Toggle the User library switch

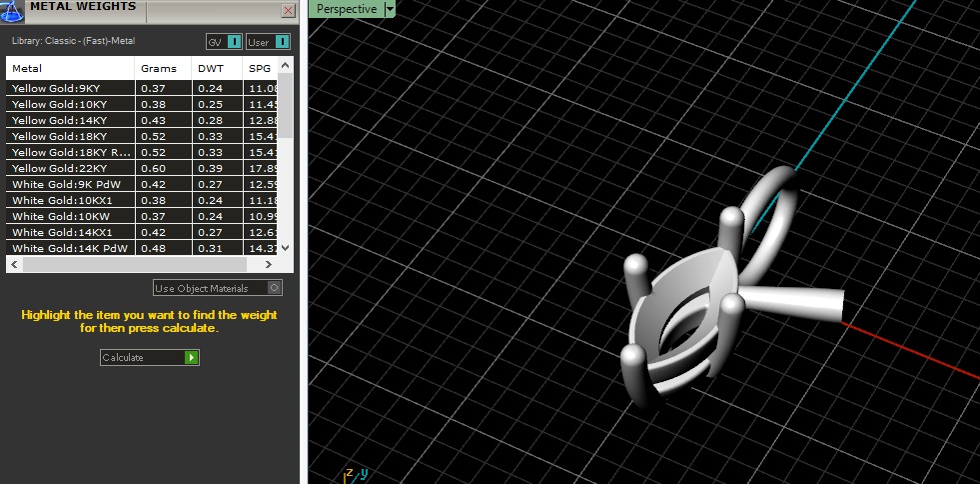point(268,42)
